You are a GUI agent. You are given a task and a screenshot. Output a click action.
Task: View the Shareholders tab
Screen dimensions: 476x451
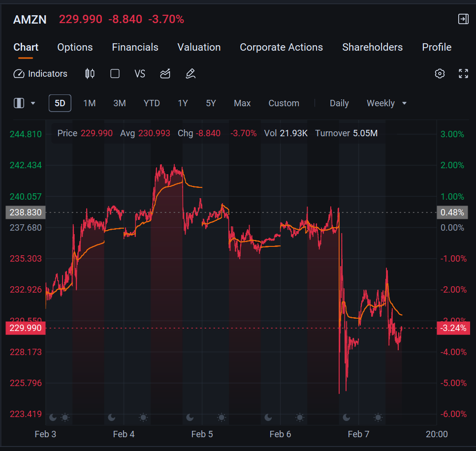pyautogui.click(x=373, y=47)
